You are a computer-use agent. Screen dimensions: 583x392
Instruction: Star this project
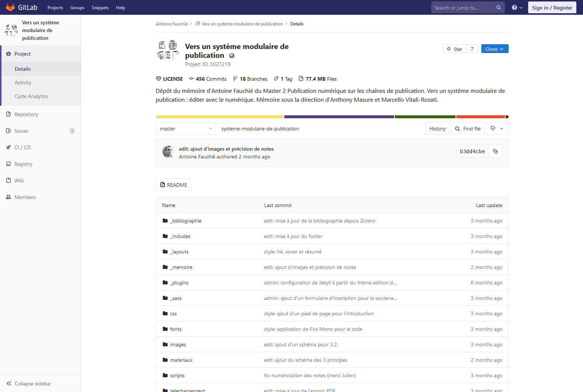pyautogui.click(x=454, y=49)
